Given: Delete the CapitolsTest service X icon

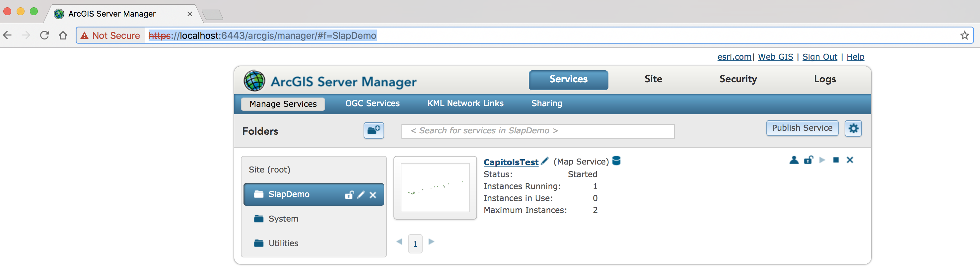Looking at the screenshot, I should [850, 160].
